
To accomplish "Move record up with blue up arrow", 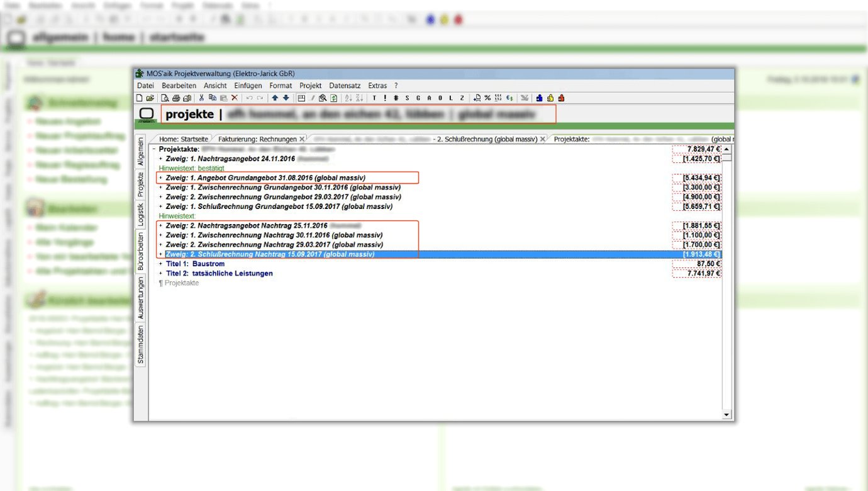I will 275,98.
